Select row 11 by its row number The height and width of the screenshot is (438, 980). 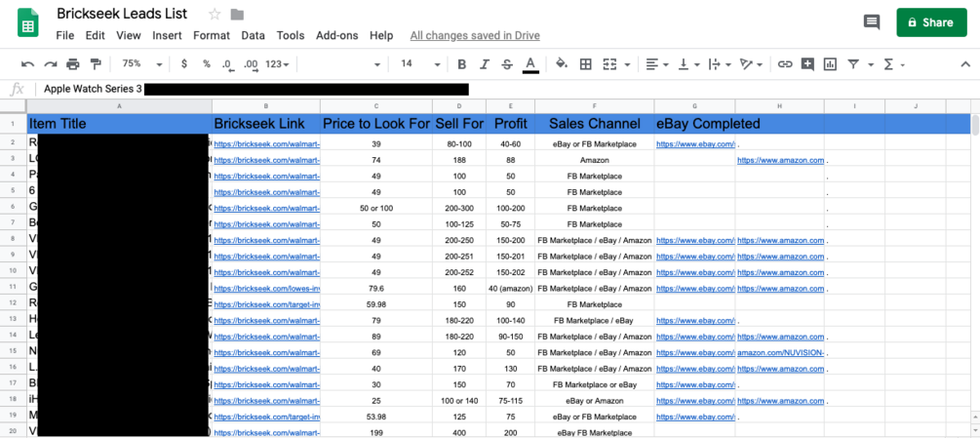pyautogui.click(x=13, y=289)
